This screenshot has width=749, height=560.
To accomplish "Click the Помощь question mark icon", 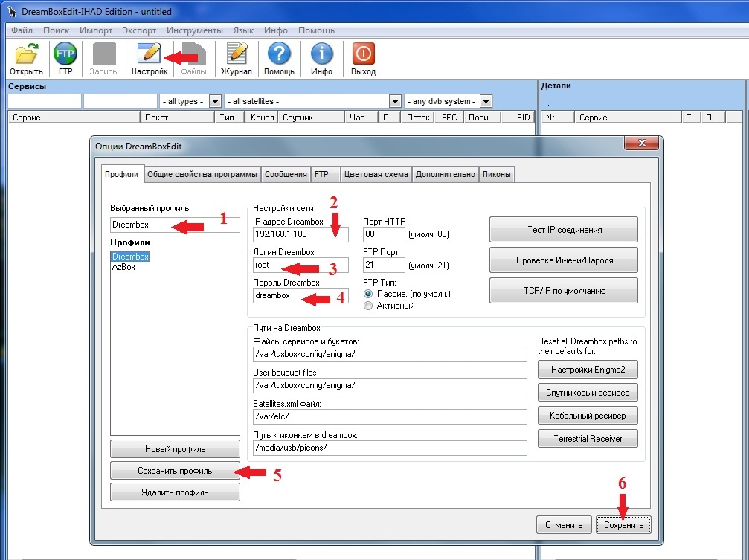I will [x=279, y=53].
